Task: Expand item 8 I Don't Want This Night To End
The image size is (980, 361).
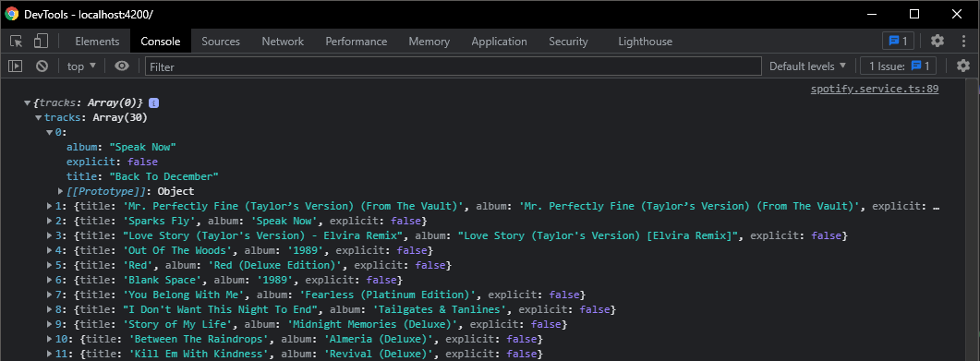Action: tap(49, 310)
